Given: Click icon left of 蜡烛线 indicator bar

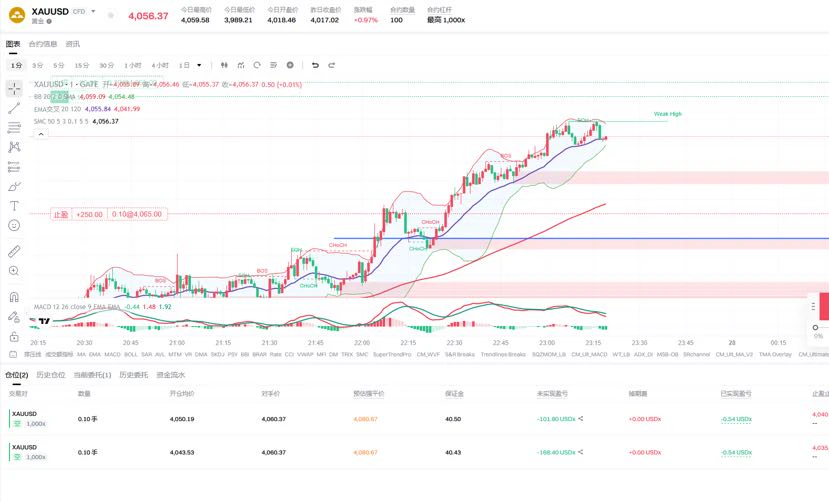Looking at the screenshot, I should [13, 354].
